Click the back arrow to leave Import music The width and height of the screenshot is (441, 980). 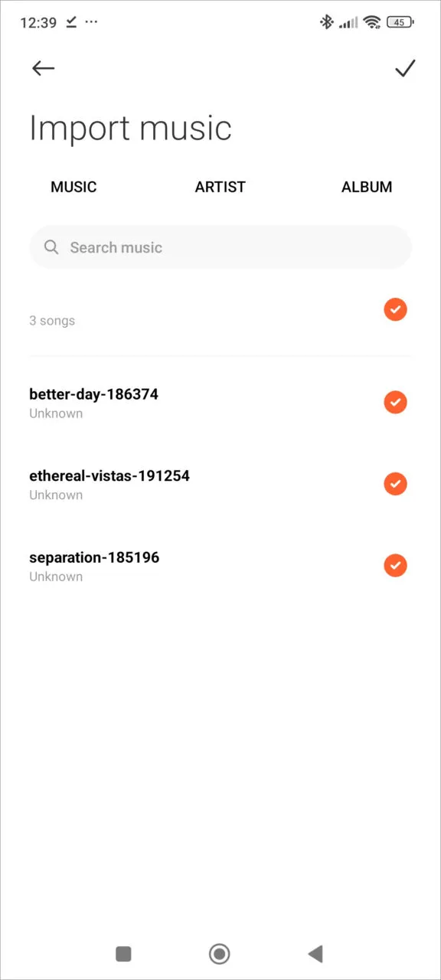[43, 68]
